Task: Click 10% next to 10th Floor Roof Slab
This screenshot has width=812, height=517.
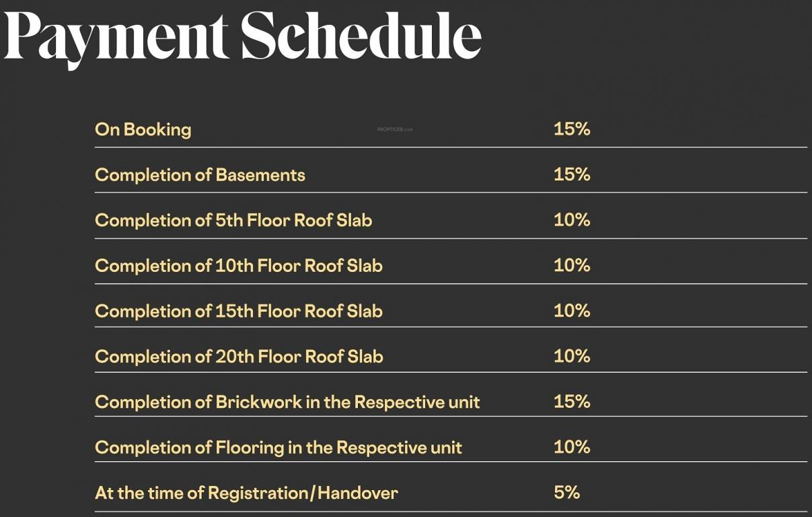Action: click(x=571, y=265)
